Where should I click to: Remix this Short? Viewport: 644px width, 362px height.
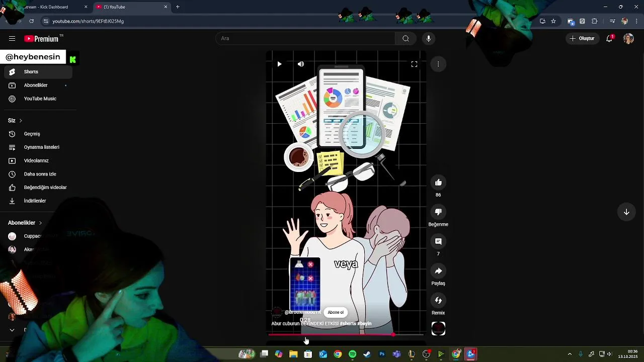(x=438, y=301)
